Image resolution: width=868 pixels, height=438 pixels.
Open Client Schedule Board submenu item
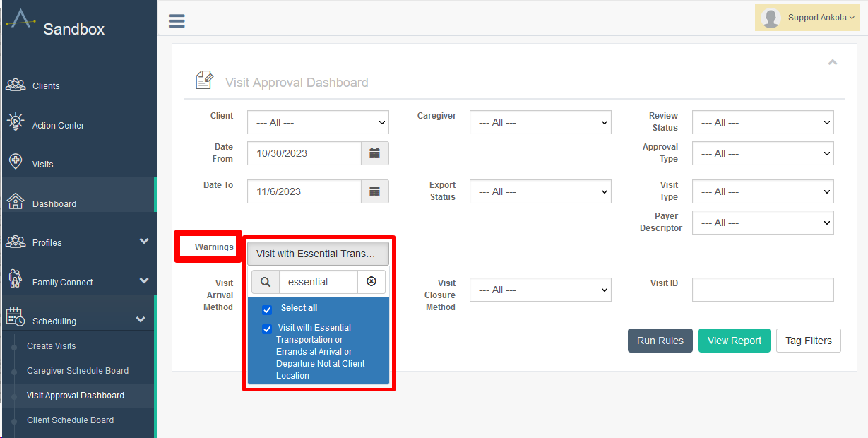(x=70, y=420)
